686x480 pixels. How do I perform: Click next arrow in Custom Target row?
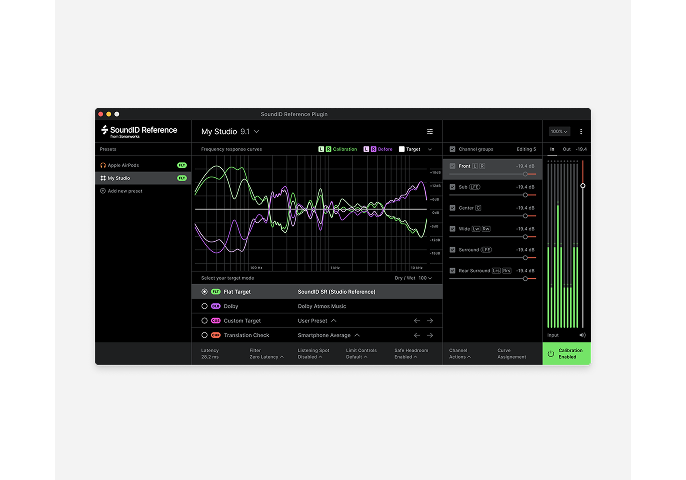(x=430, y=321)
